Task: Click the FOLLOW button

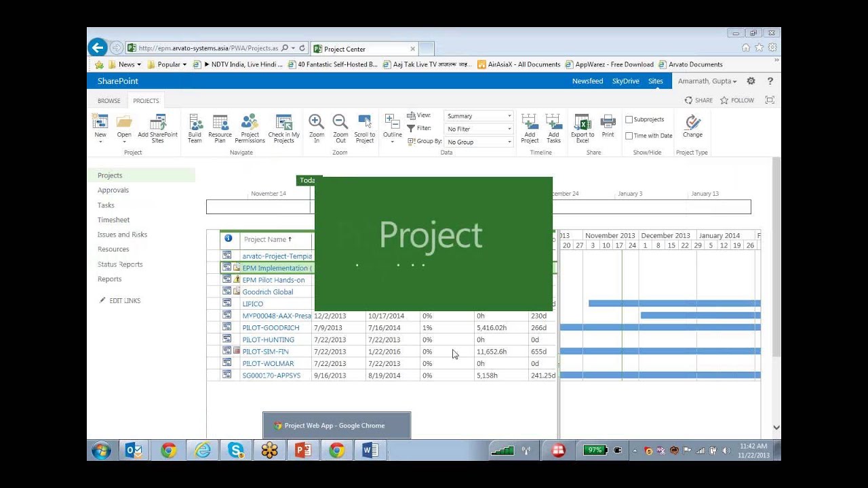Action: pyautogui.click(x=736, y=100)
